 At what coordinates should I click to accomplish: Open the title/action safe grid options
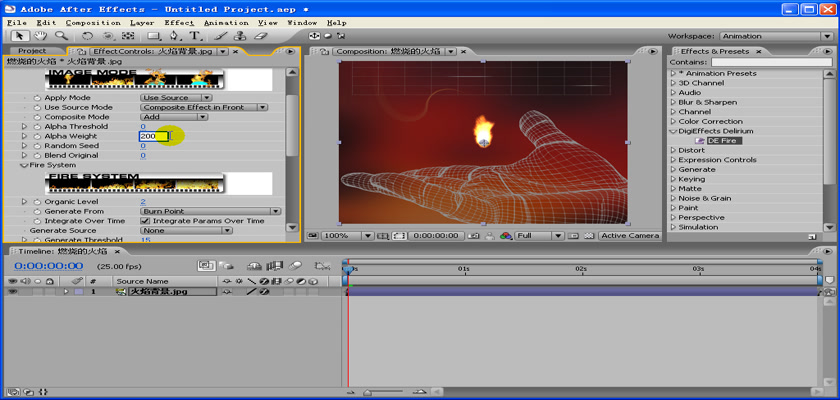coord(383,236)
